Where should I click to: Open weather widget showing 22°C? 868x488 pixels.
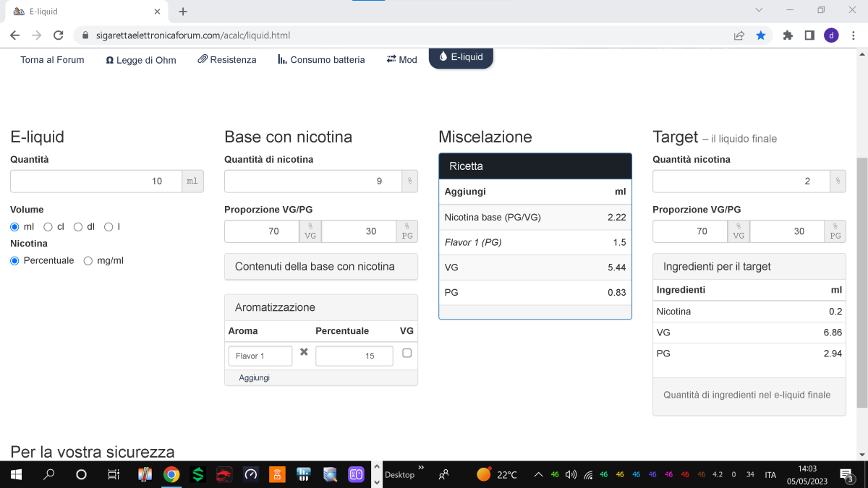[496, 474]
